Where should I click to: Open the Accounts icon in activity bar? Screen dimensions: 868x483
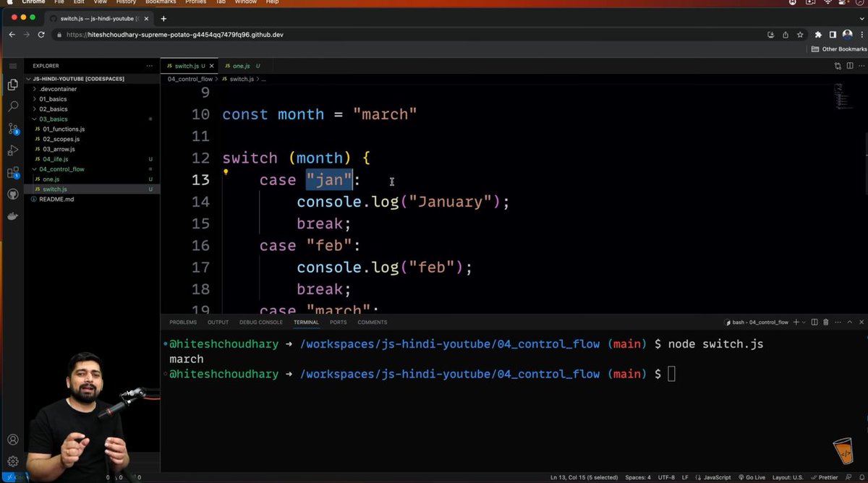(x=12, y=440)
